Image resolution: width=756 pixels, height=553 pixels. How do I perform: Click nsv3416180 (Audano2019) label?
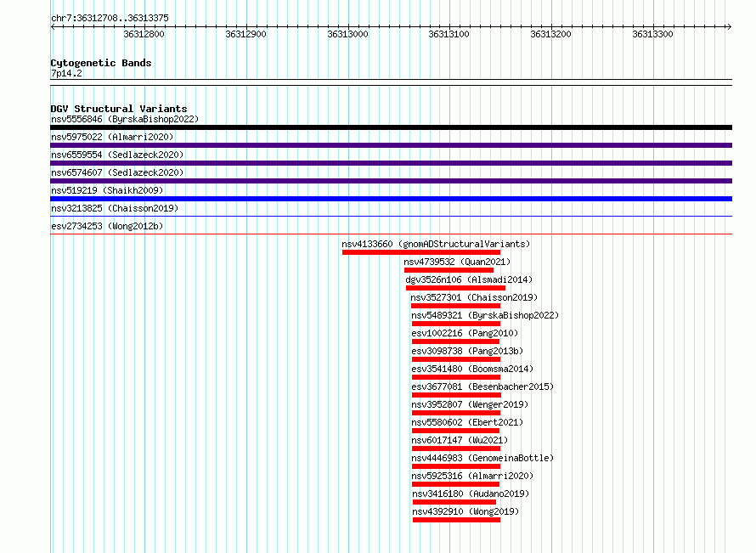click(x=471, y=494)
